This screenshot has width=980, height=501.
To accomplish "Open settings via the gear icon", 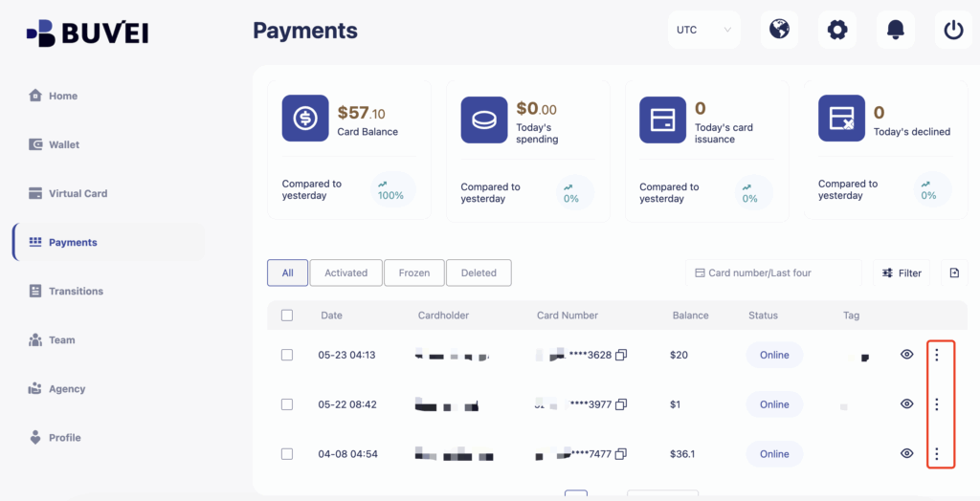I will (837, 30).
